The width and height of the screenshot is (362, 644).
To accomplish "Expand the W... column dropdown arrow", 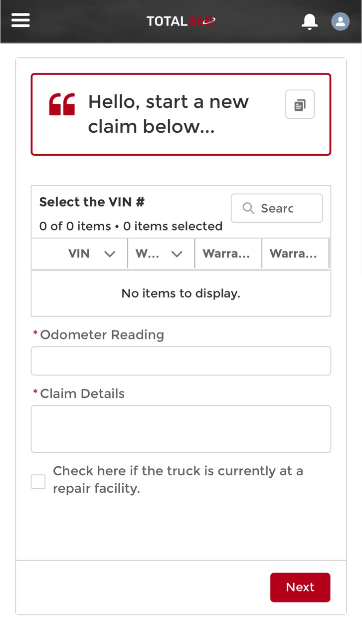I will pyautogui.click(x=177, y=254).
